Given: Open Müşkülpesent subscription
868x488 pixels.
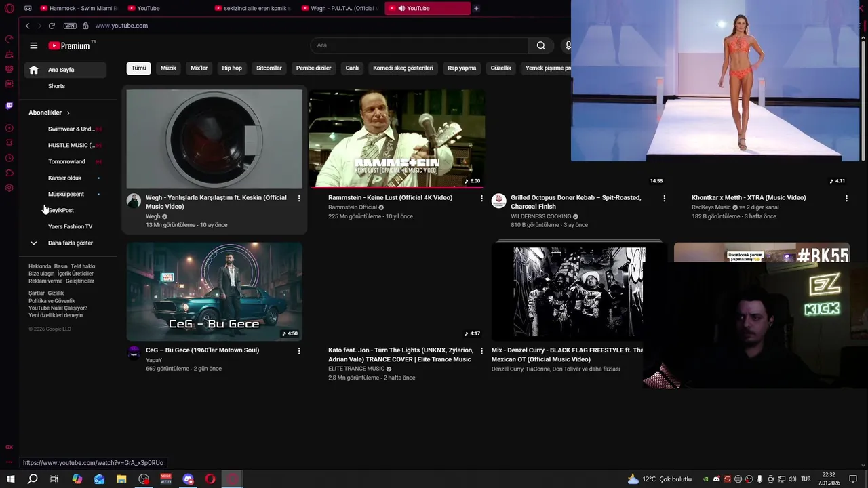Looking at the screenshot, I should click(x=65, y=194).
